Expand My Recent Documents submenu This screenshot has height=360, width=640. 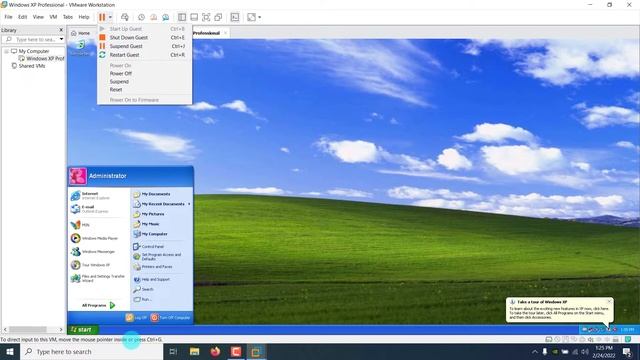click(x=162, y=204)
